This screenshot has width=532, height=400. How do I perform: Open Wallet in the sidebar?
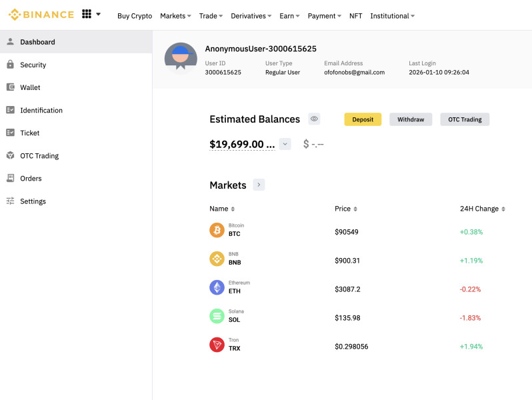pos(30,87)
